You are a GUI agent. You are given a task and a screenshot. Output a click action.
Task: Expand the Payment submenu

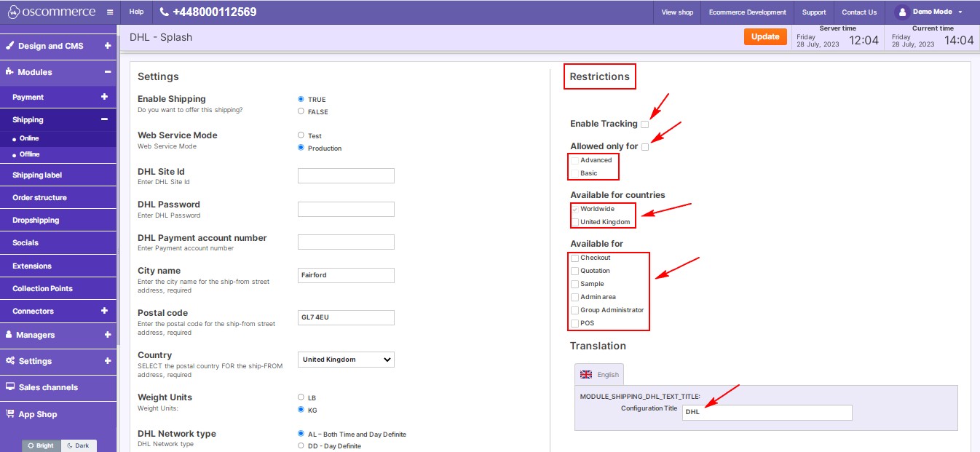pos(104,97)
